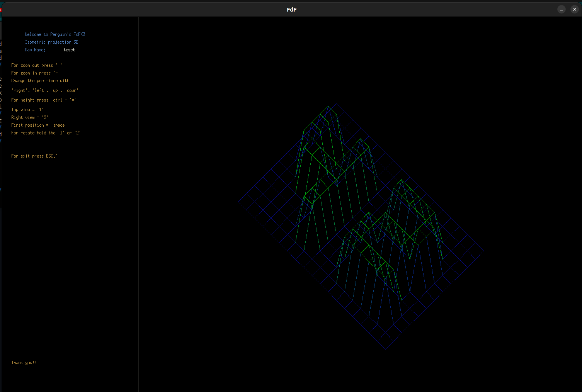
Task: Click the "For zoom in press '-'" line
Action: [35, 73]
